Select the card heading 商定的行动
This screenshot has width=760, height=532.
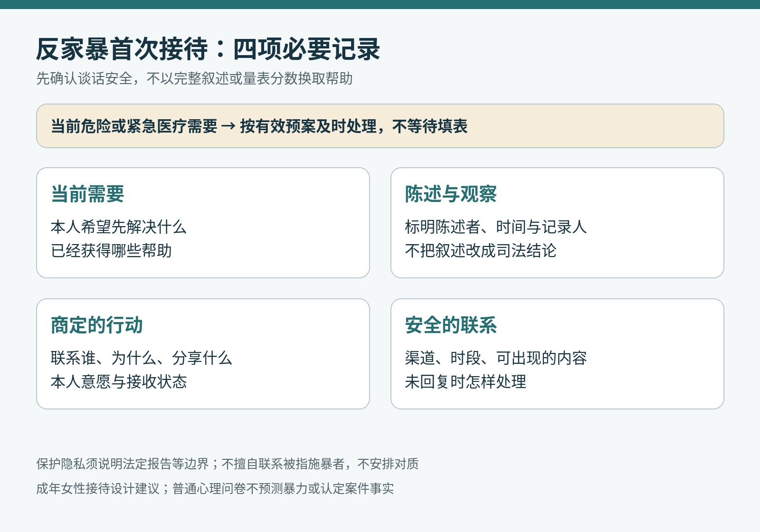(x=97, y=325)
